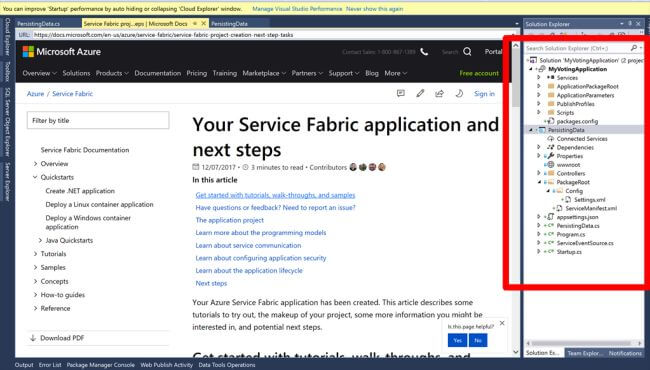
Task: Click 'Never show this again' link
Action: pos(374,8)
